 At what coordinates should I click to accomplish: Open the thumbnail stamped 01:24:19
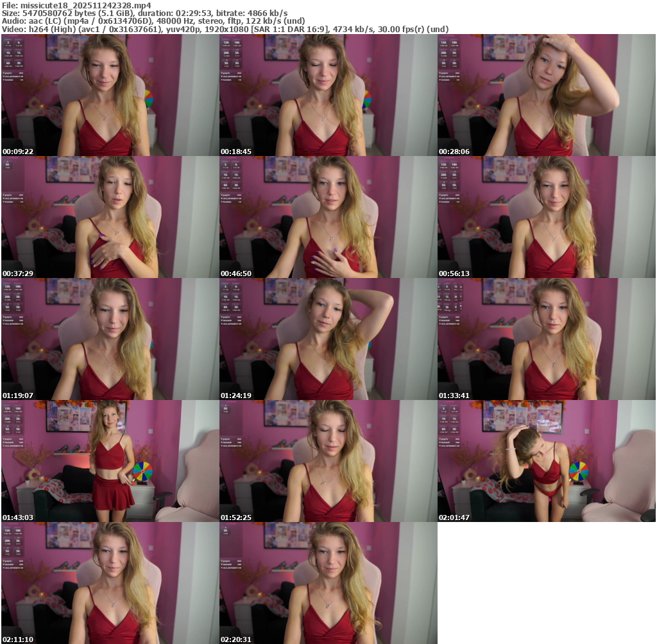coord(328,339)
